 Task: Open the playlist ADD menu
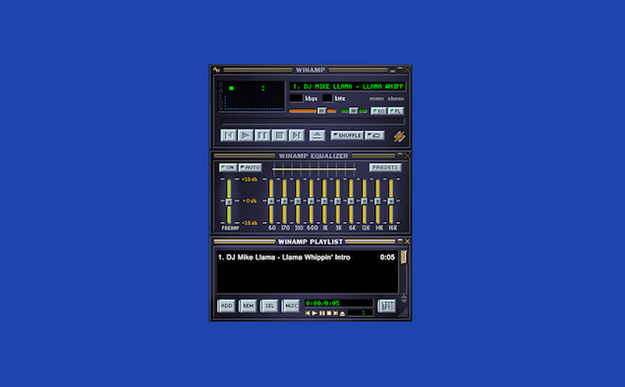pyautogui.click(x=226, y=306)
